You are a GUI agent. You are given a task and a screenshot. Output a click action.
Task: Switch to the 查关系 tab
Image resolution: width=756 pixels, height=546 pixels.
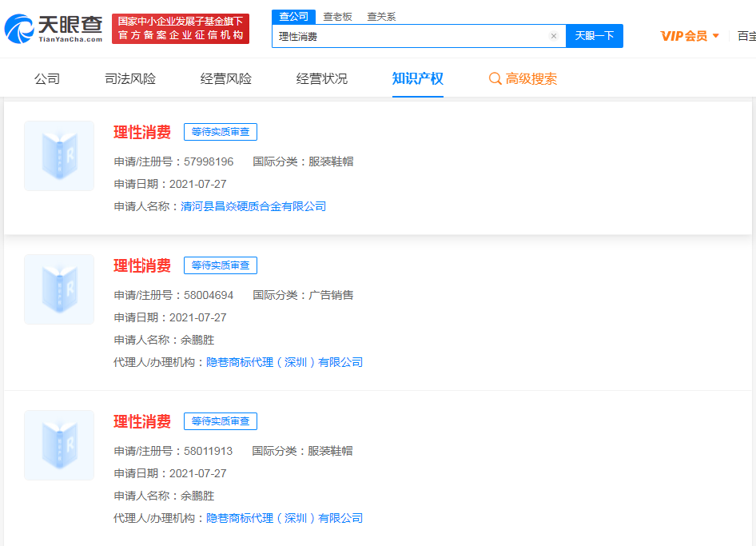pyautogui.click(x=380, y=16)
